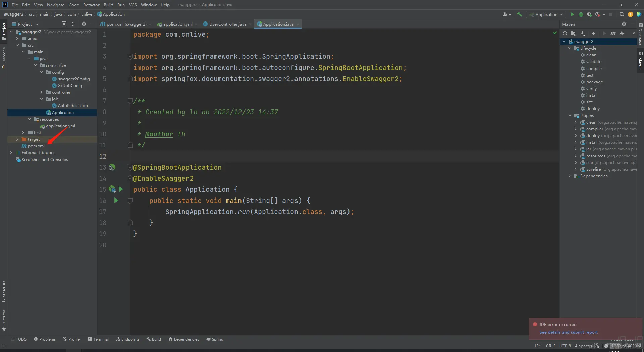Open Maven panel settings gear
This screenshot has width=644, height=352.
tap(624, 24)
